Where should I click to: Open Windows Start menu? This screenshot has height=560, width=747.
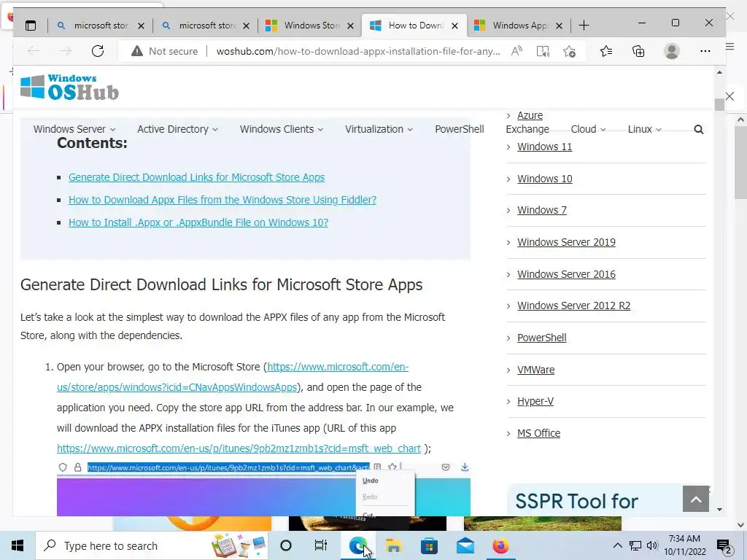[x=18, y=545]
